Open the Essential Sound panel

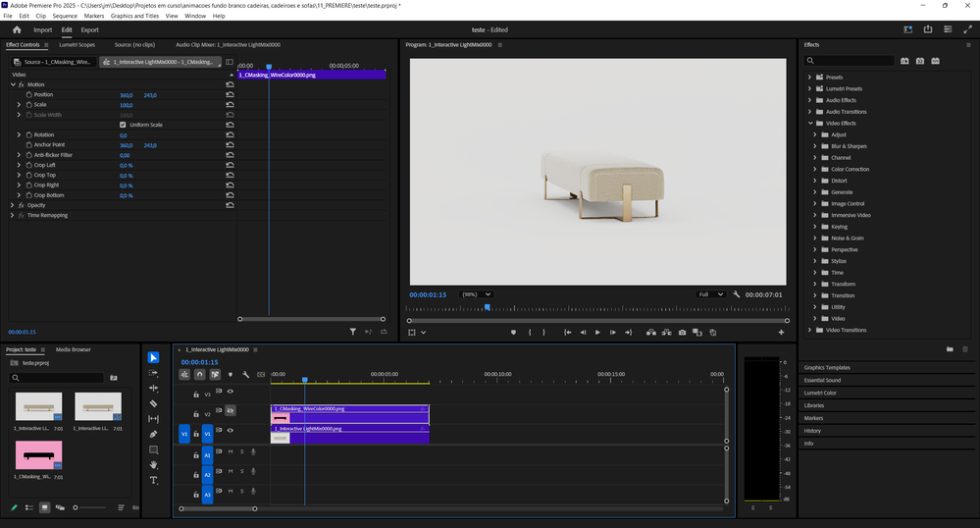(822, 380)
